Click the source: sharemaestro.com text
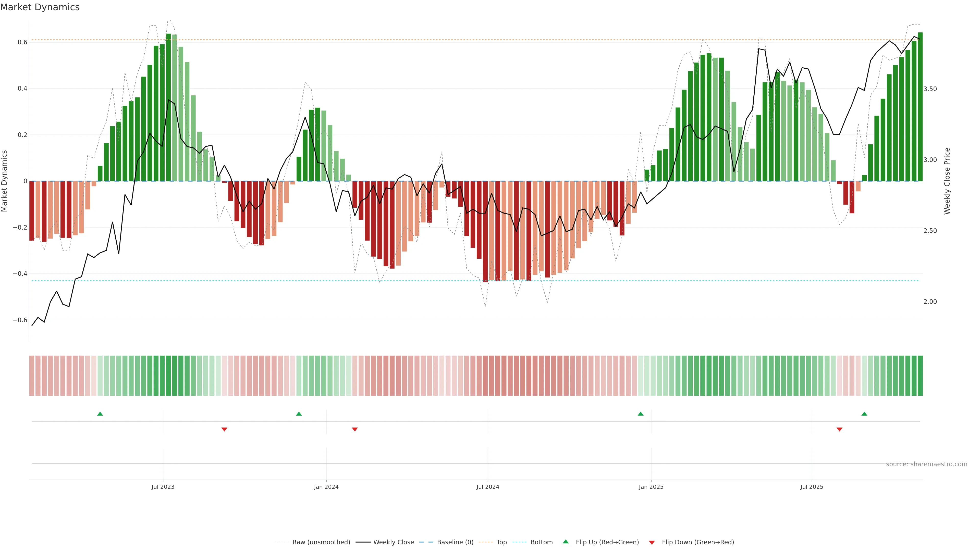980x551 pixels. [x=926, y=464]
